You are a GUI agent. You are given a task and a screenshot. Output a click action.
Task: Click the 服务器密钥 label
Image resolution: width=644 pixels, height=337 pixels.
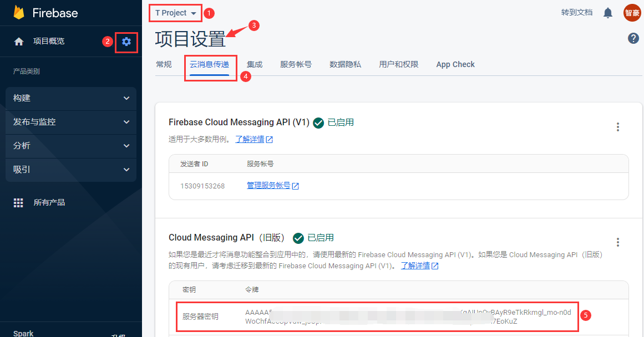click(x=200, y=316)
